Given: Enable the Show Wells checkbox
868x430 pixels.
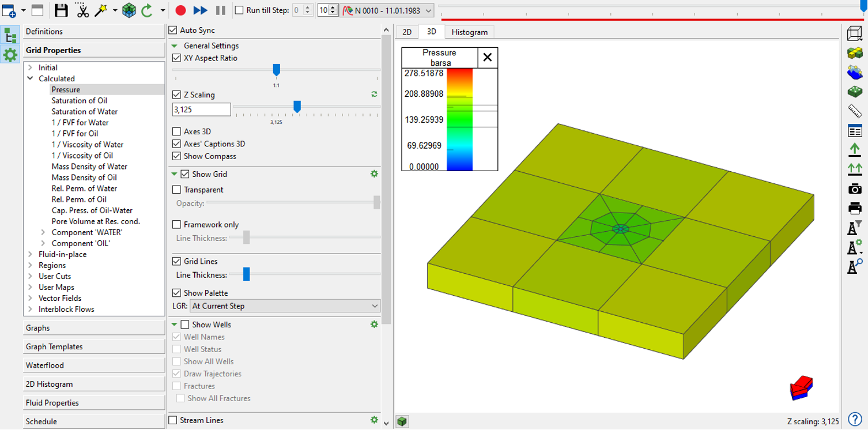Looking at the screenshot, I should pyautogui.click(x=185, y=325).
